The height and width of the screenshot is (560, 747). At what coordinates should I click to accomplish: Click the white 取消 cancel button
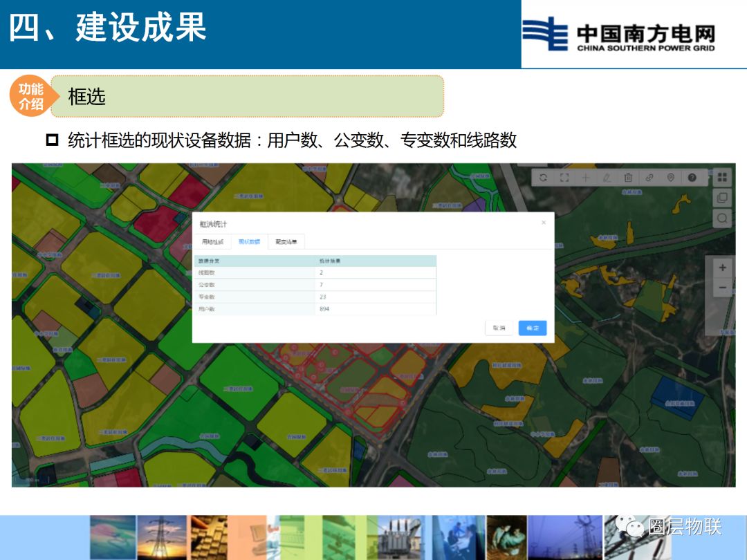coord(499,328)
